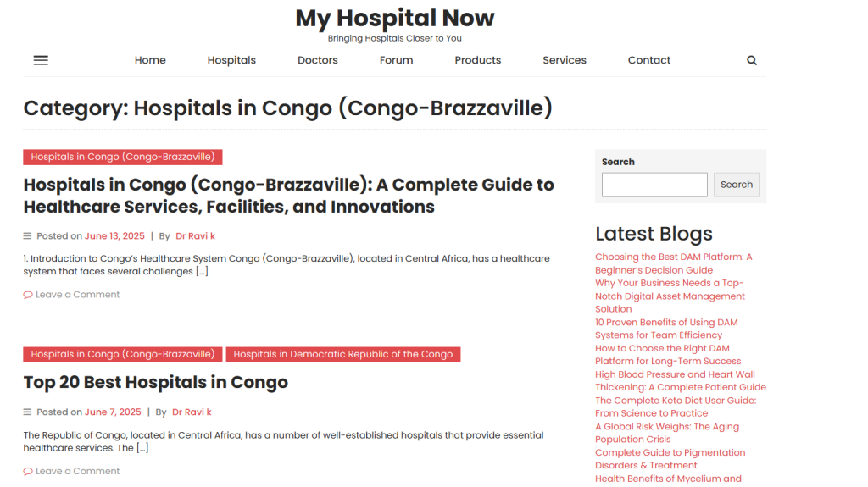Open the Forum navigation item
868x487 pixels.
coord(396,60)
